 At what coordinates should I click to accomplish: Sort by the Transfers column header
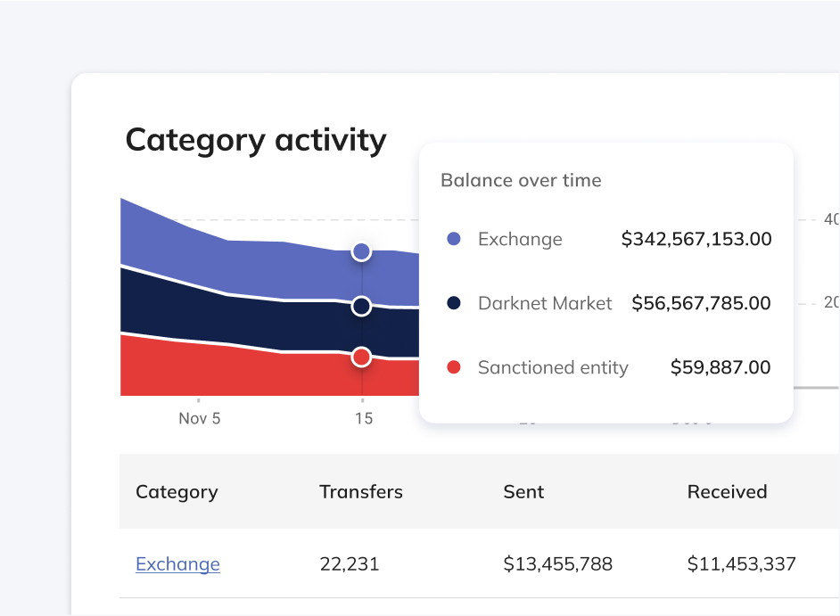361,492
